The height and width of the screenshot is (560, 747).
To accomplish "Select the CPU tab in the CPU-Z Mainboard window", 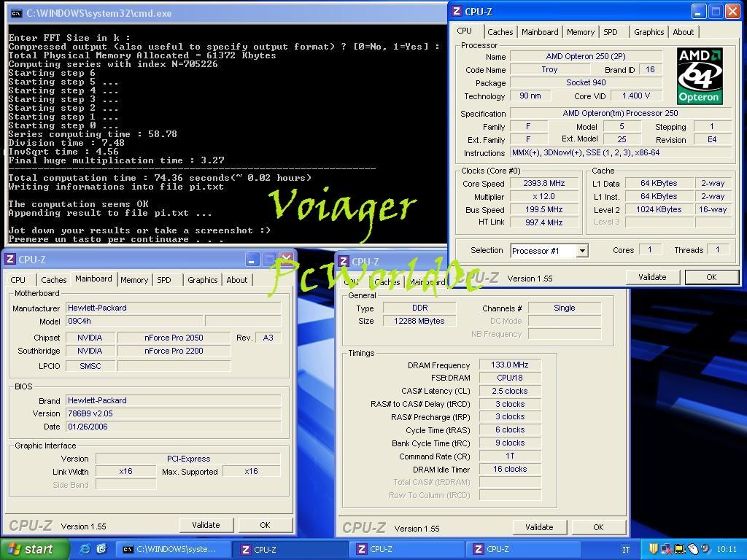I will pos(18,280).
